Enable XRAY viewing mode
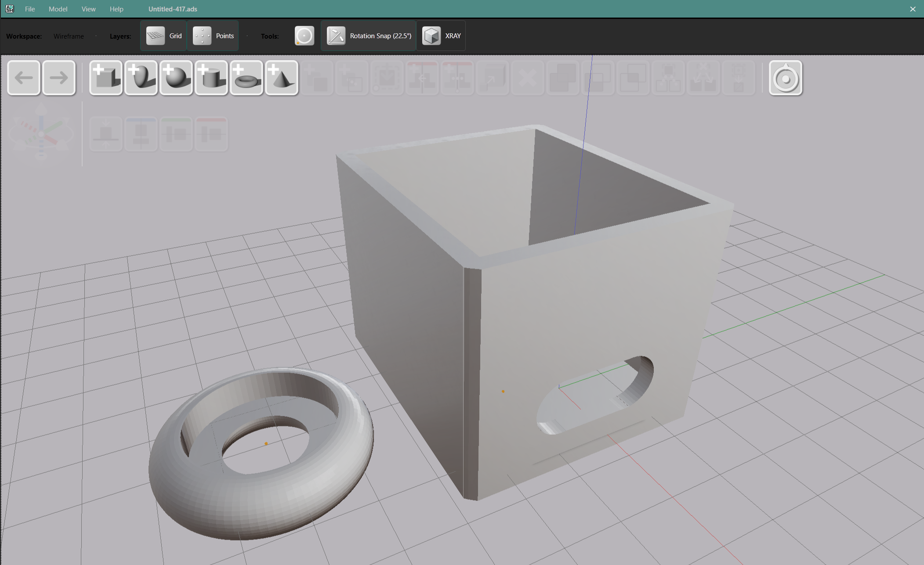This screenshot has height=565, width=924. [x=441, y=36]
